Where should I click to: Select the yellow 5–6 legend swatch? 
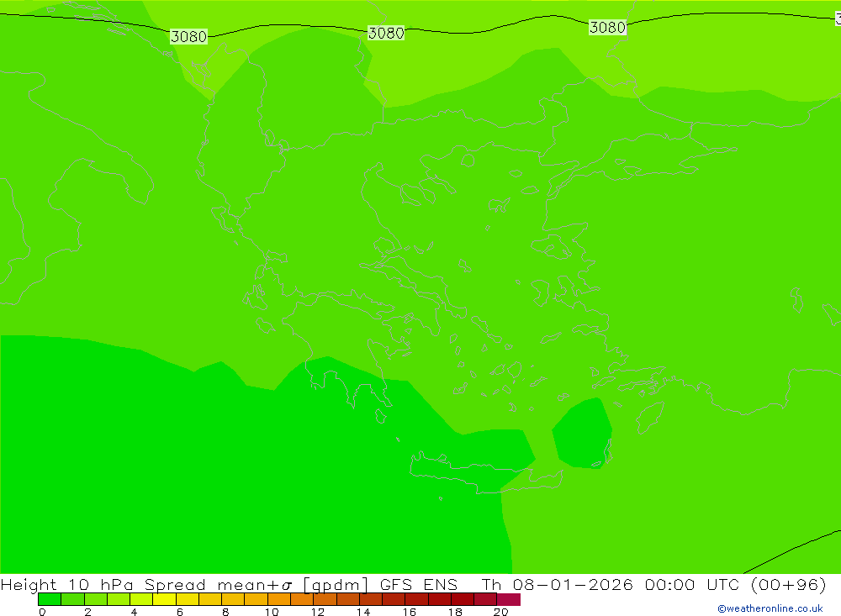(164, 599)
